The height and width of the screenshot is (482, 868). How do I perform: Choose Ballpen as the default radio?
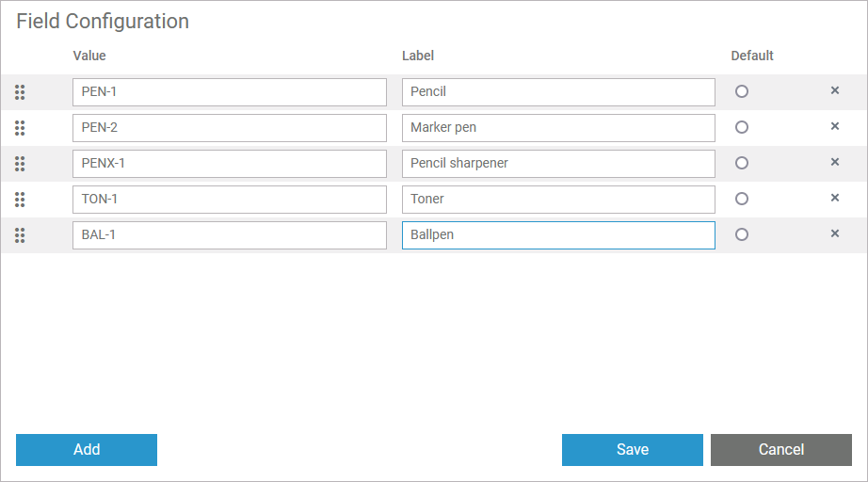coord(742,235)
